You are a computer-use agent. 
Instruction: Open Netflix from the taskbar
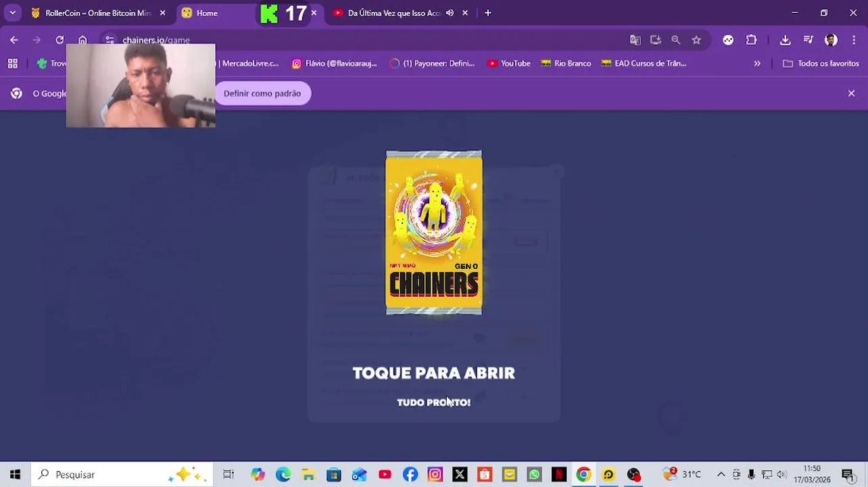559,474
